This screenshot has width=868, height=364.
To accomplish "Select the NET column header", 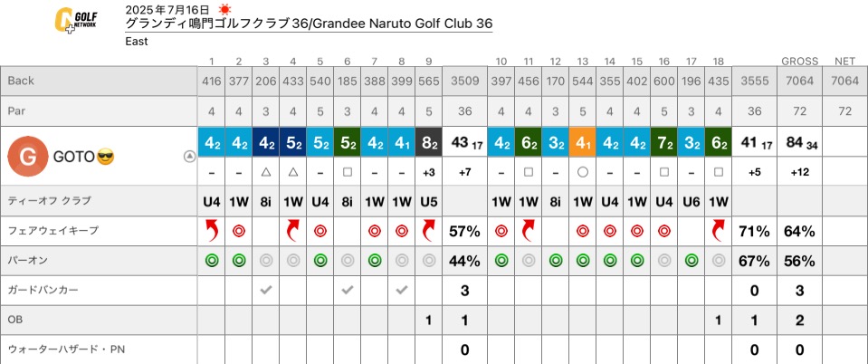I will [x=844, y=61].
